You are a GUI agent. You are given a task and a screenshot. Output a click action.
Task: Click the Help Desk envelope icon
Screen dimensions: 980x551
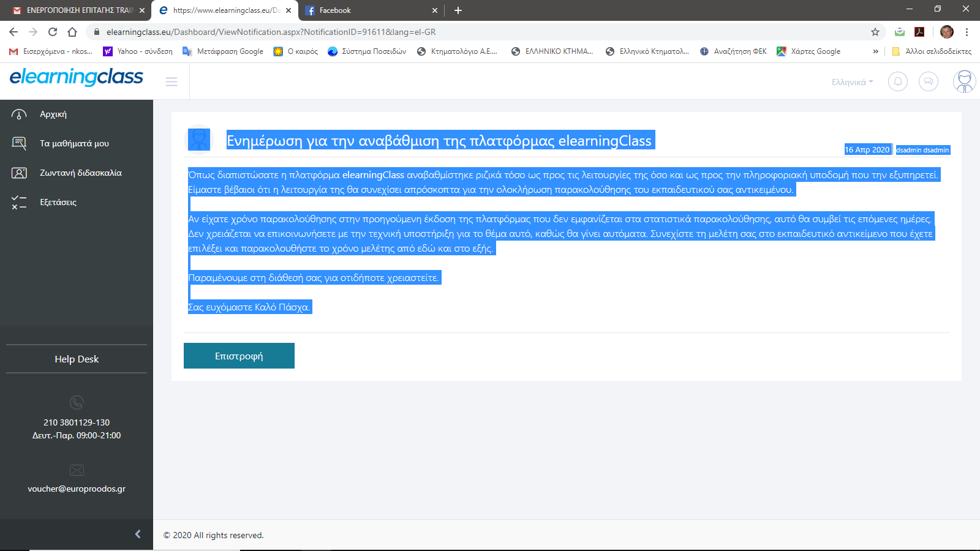tap(77, 470)
